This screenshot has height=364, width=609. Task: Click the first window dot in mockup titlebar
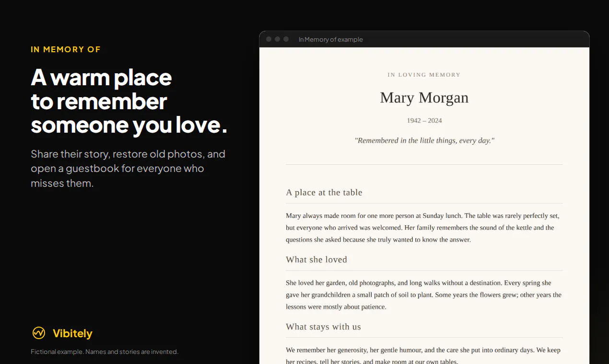269,39
